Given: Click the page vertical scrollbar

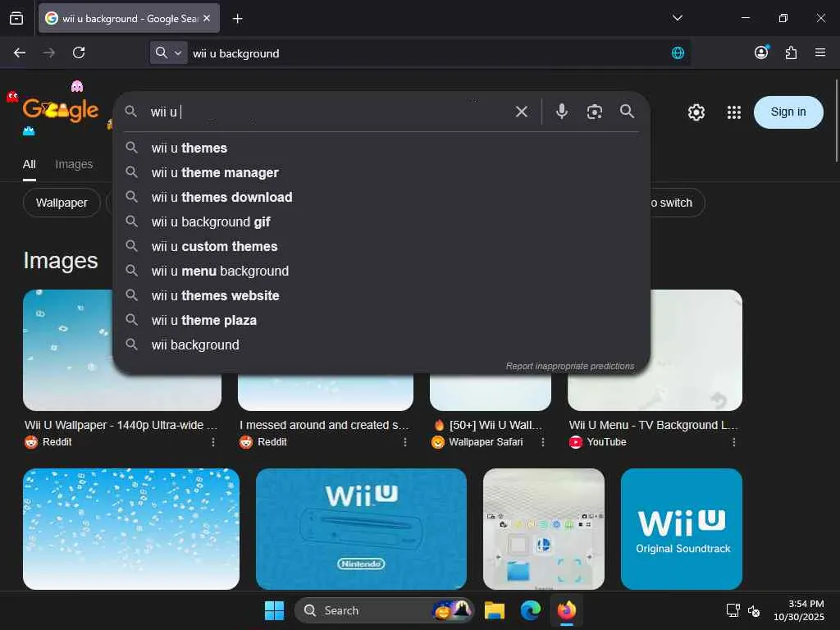Looking at the screenshot, I should coord(836,121).
